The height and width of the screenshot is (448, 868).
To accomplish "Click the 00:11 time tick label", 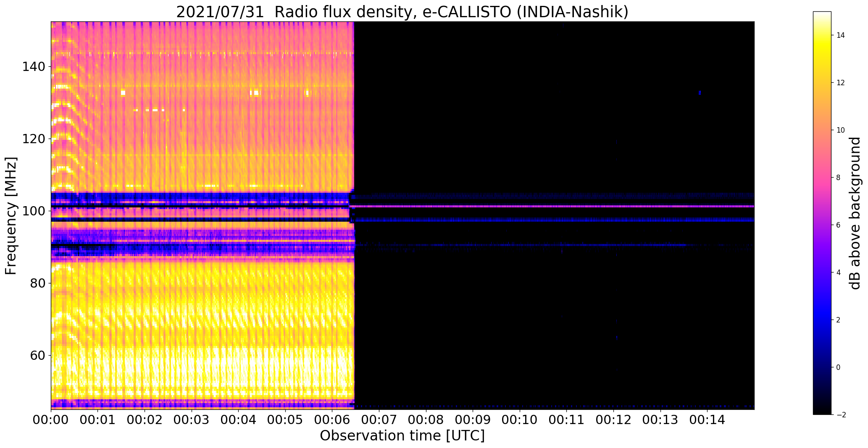I will [566, 419].
